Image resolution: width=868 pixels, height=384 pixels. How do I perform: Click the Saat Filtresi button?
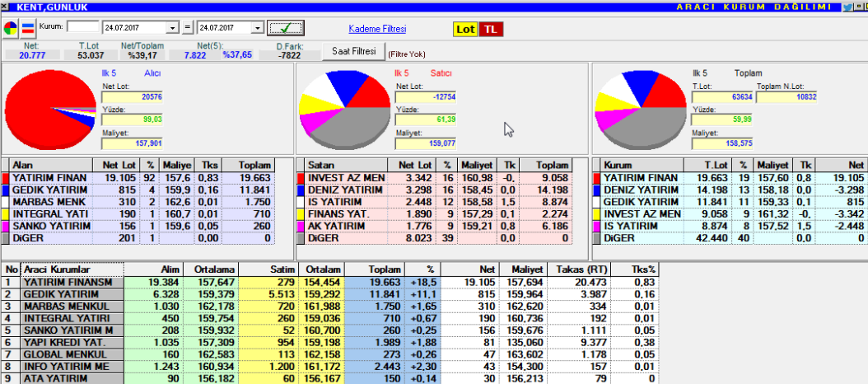point(354,52)
